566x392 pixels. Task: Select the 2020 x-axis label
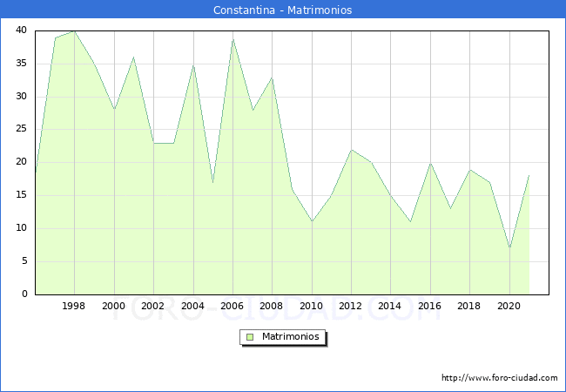point(509,306)
